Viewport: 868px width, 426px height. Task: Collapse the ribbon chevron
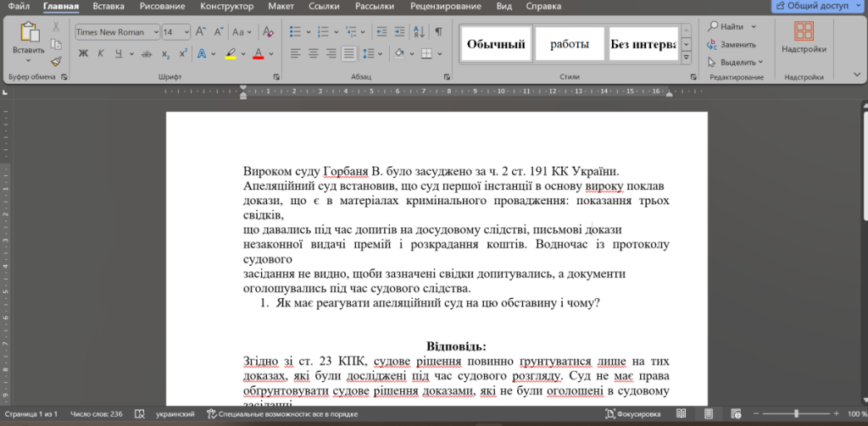857,74
